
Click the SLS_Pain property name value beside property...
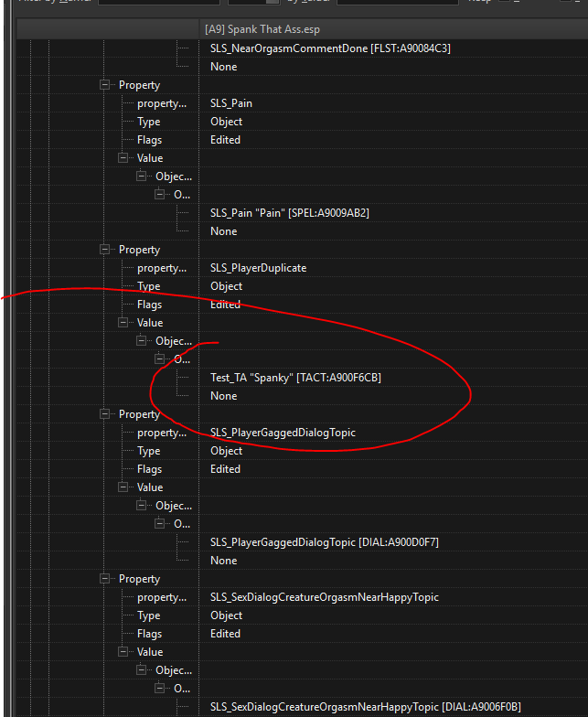click(x=230, y=102)
